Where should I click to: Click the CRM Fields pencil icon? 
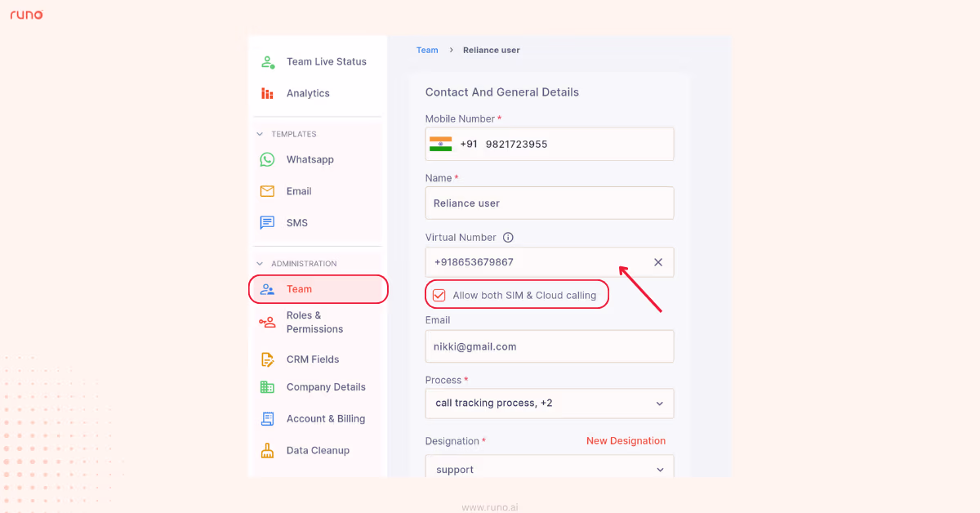[x=267, y=359]
